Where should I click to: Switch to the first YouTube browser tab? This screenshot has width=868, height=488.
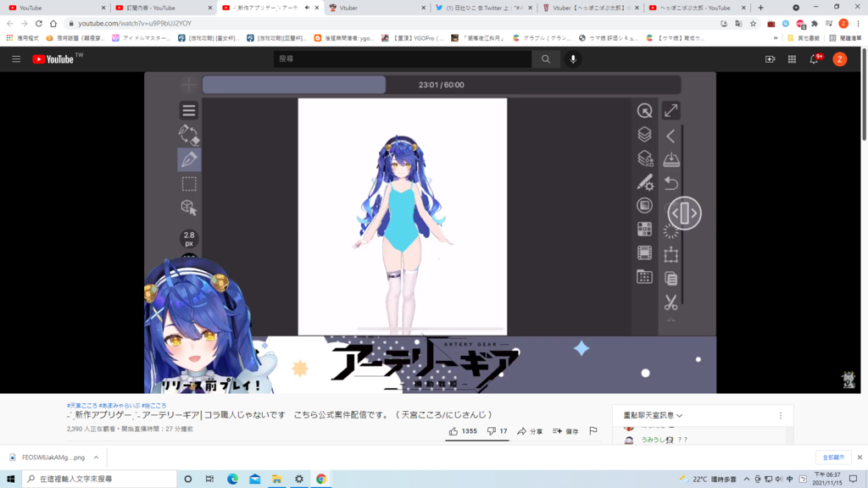(55, 8)
